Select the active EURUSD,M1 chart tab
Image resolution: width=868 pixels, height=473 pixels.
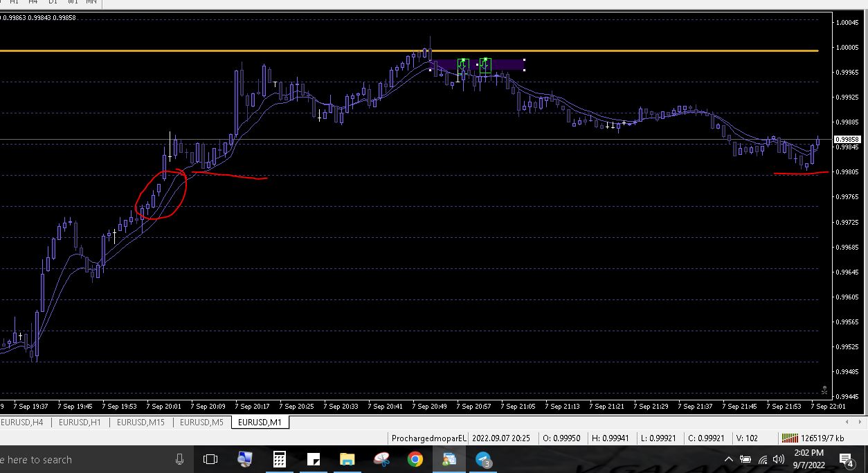(260, 422)
